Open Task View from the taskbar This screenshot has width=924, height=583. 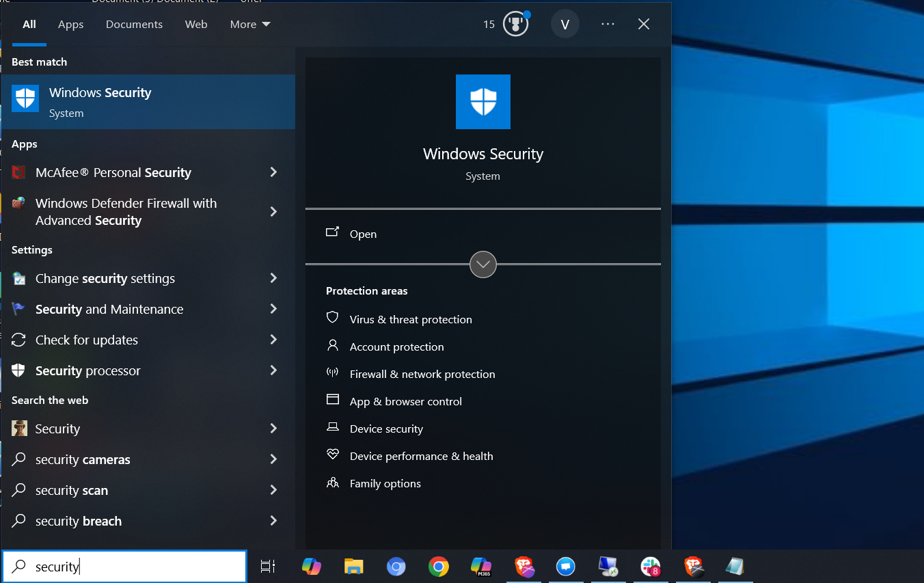(x=268, y=567)
